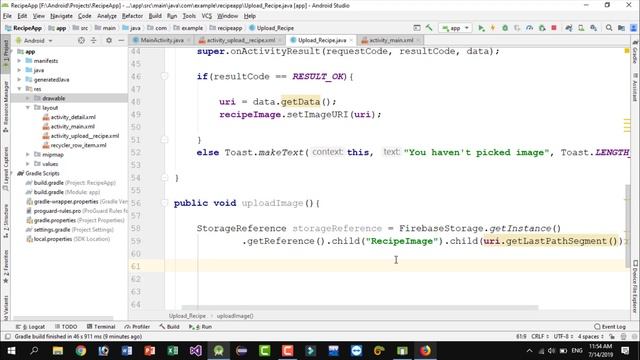Open the TODO tool window
This screenshot has width=640, height=360.
[66, 327]
